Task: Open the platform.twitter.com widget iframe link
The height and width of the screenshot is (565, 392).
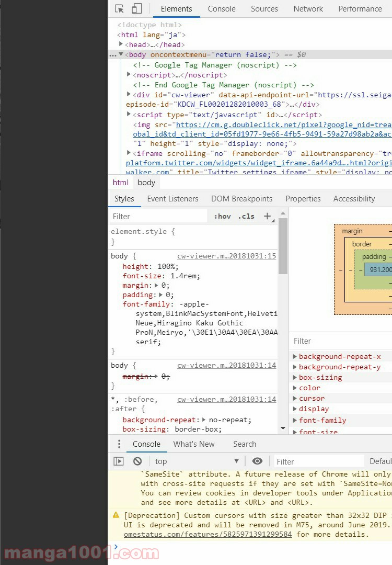Action: pyautogui.click(x=259, y=163)
